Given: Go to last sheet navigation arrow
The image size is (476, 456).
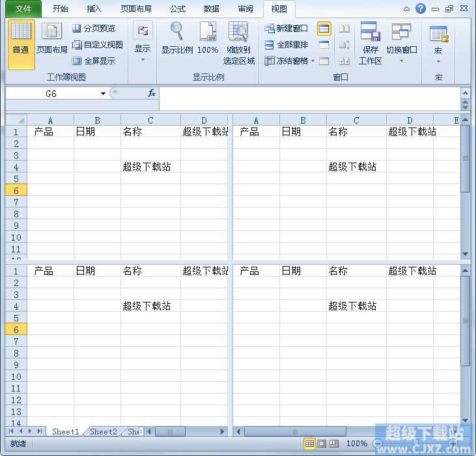Looking at the screenshot, I should click(40, 431).
